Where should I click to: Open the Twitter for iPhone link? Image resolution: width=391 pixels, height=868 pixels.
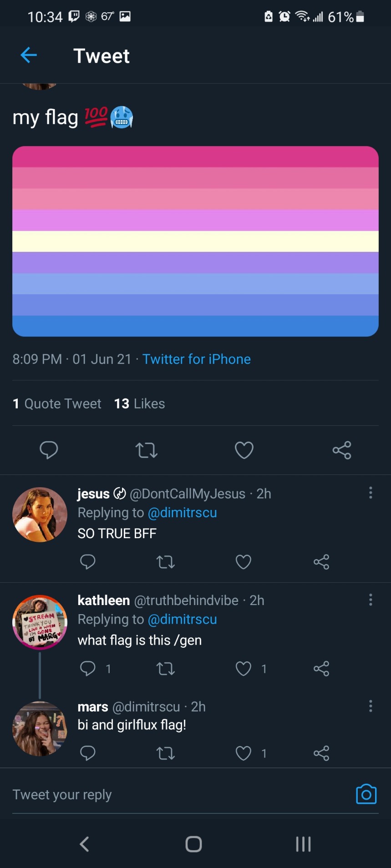click(x=197, y=359)
